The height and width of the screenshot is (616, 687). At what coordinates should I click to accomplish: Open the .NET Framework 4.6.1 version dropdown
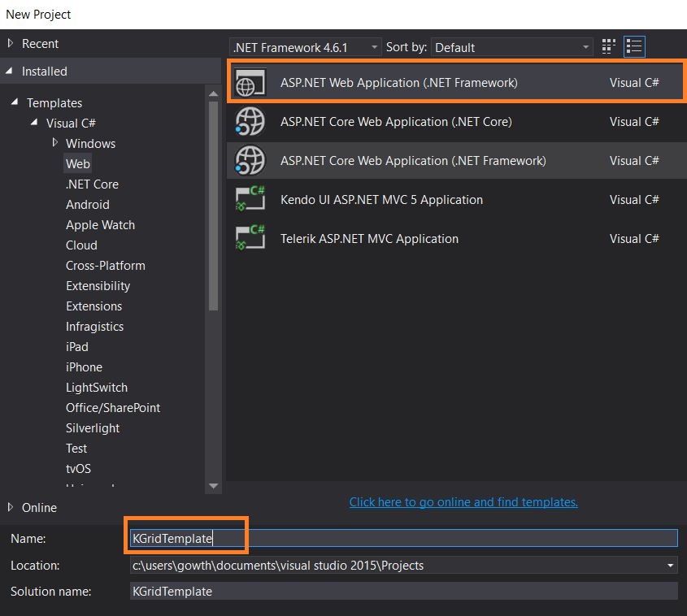pos(373,47)
